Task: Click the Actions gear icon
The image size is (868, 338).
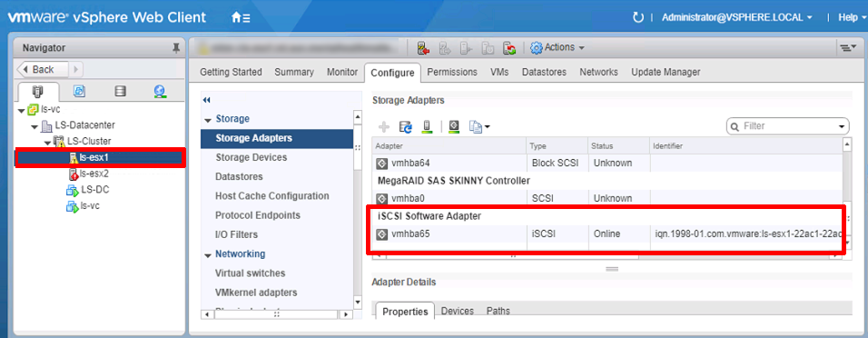Action: tap(536, 48)
